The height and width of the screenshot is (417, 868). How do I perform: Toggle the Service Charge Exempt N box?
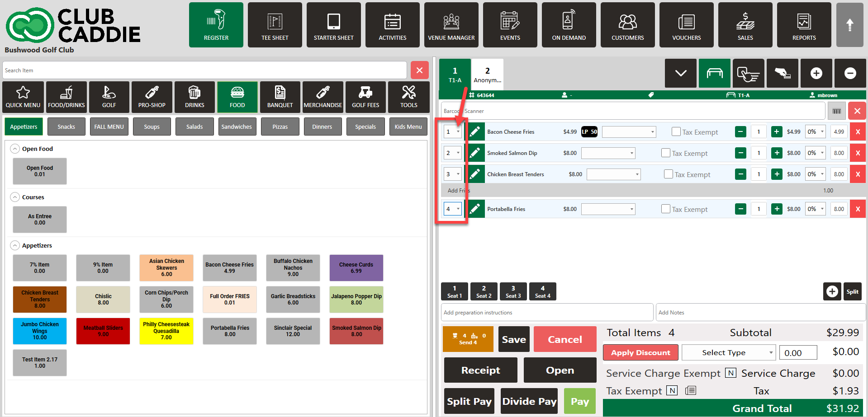[730, 373]
